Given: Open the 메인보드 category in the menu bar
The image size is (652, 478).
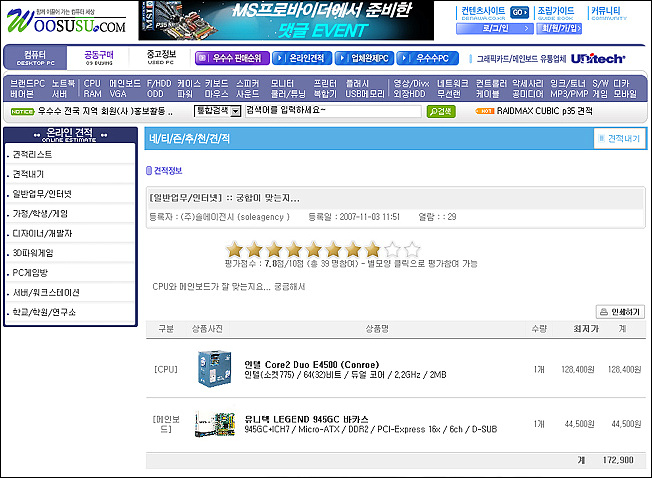Looking at the screenshot, I should (125, 84).
